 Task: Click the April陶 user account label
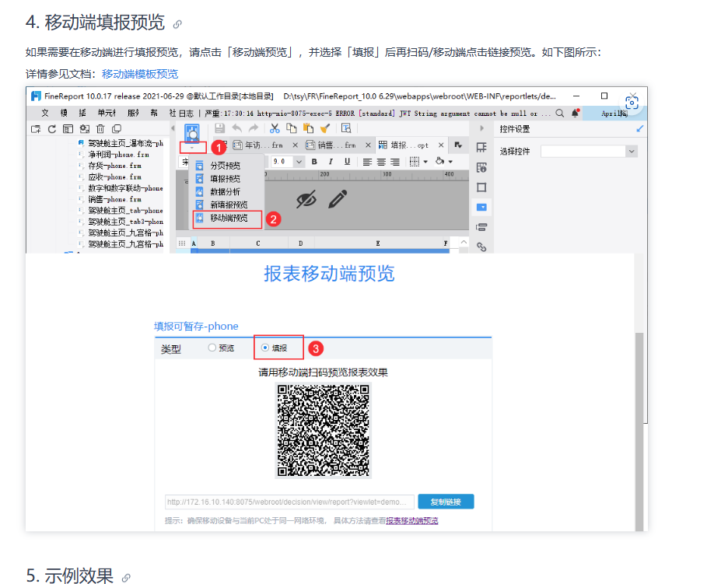click(614, 114)
